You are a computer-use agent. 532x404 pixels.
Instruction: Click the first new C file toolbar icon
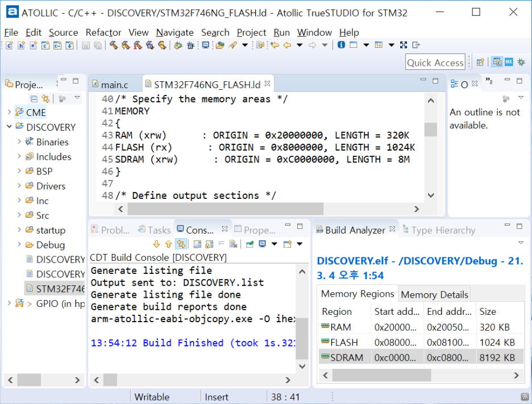(x=9, y=45)
